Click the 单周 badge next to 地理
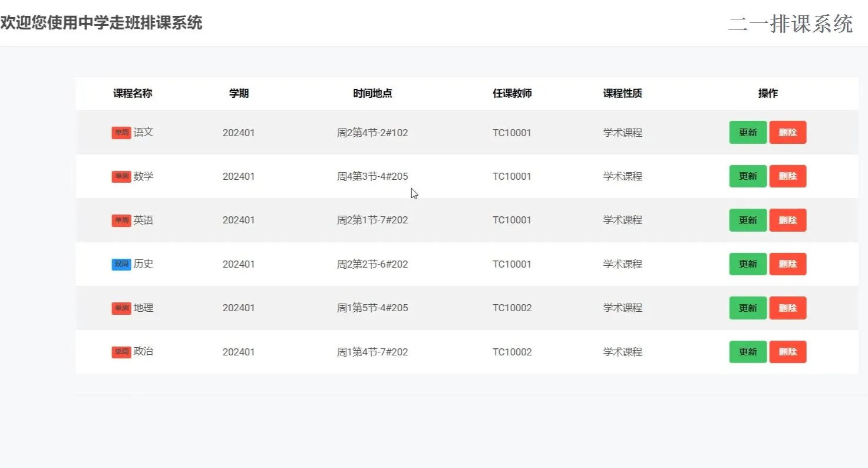The width and height of the screenshot is (868, 468). click(x=121, y=308)
